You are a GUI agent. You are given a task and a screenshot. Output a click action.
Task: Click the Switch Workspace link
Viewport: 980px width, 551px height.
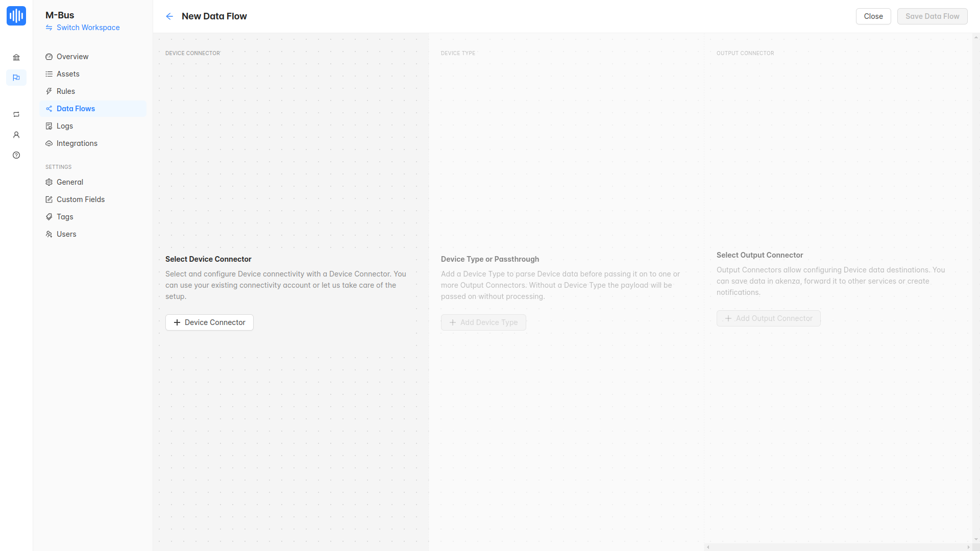click(x=88, y=28)
